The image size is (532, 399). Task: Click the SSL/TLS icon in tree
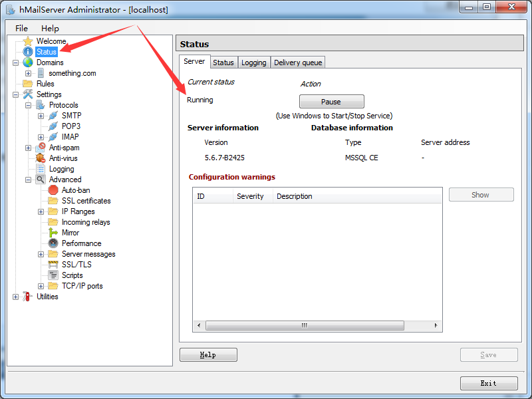(x=53, y=265)
